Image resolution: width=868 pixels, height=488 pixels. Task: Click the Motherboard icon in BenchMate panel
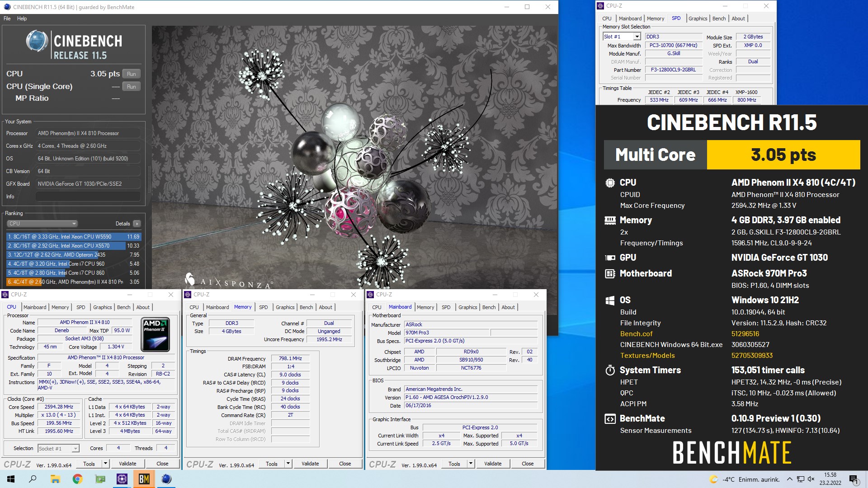(610, 273)
